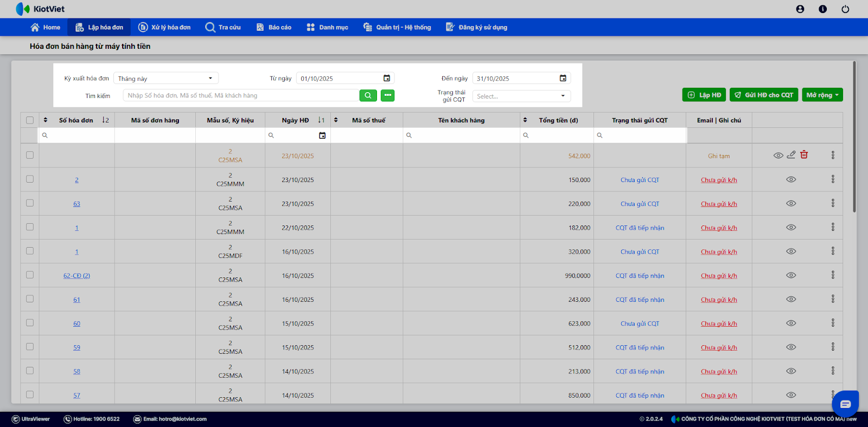
Task: Open more actions for invoice 63
Action: 833,203
